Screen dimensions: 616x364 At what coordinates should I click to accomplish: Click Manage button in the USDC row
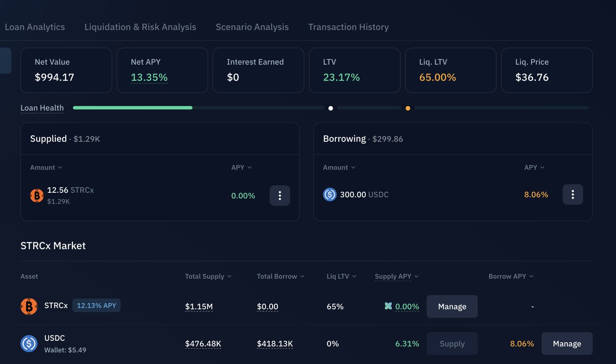point(567,344)
